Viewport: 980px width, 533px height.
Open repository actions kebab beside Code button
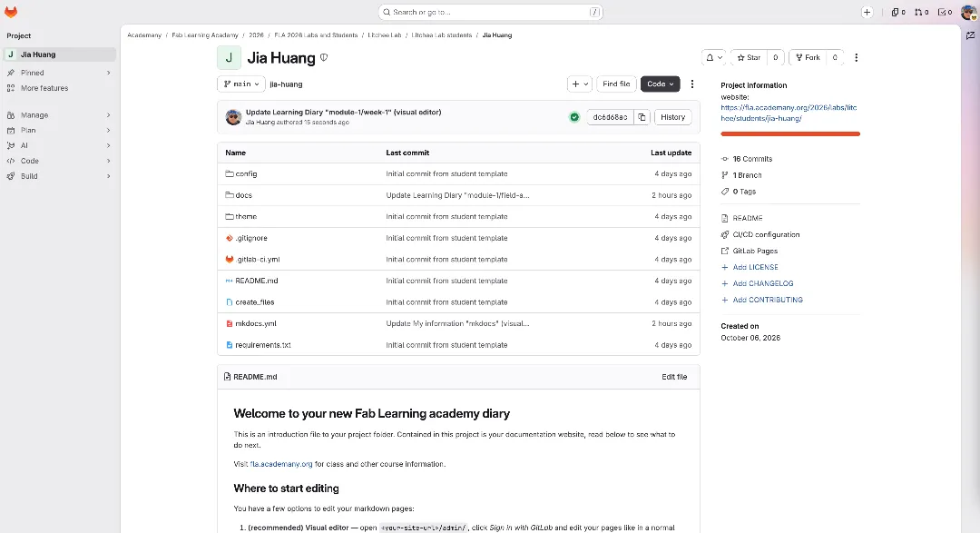[691, 84]
